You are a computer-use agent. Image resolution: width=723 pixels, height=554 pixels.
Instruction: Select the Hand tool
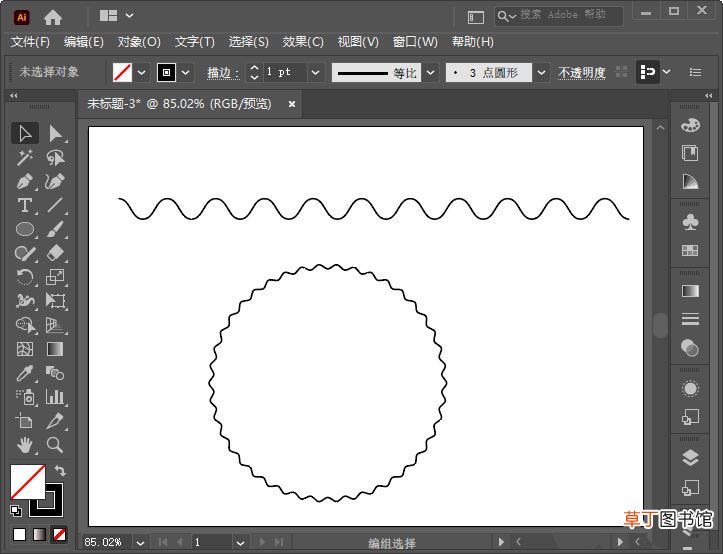coord(25,445)
